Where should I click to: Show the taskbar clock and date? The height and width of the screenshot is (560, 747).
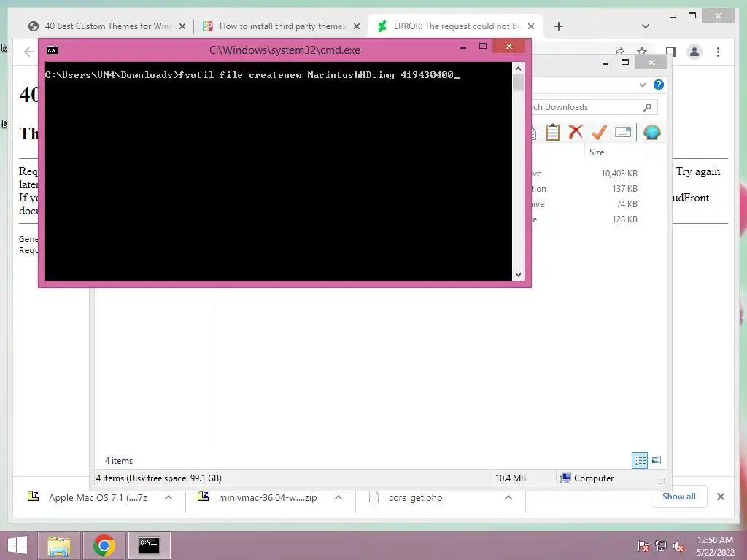(715, 546)
